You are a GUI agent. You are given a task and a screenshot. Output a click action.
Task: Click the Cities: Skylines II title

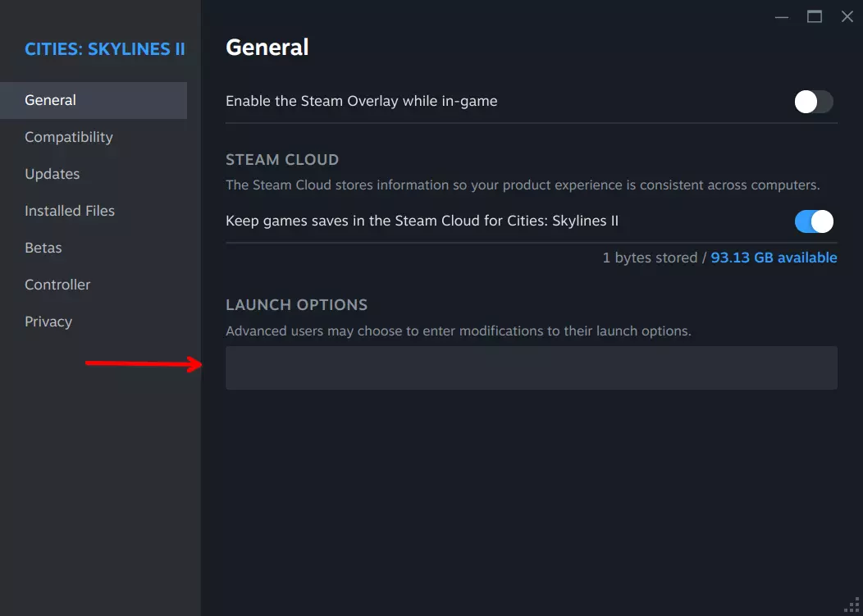(104, 49)
